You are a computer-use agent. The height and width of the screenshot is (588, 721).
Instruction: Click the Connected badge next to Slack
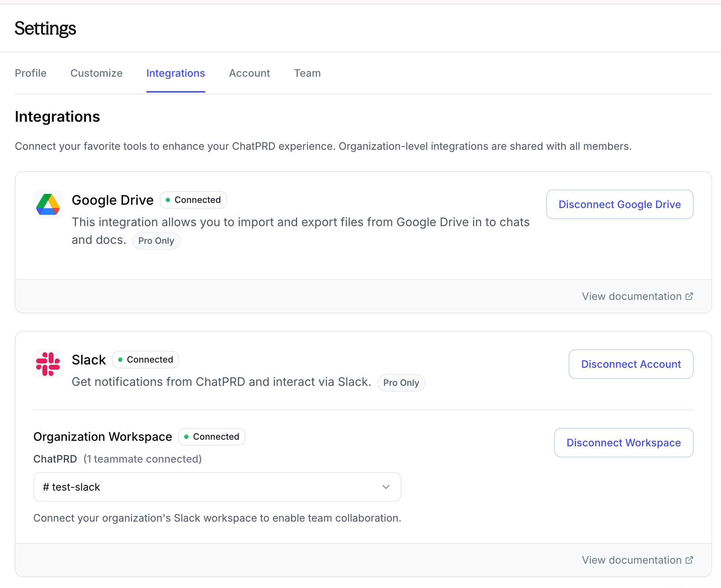coord(145,359)
